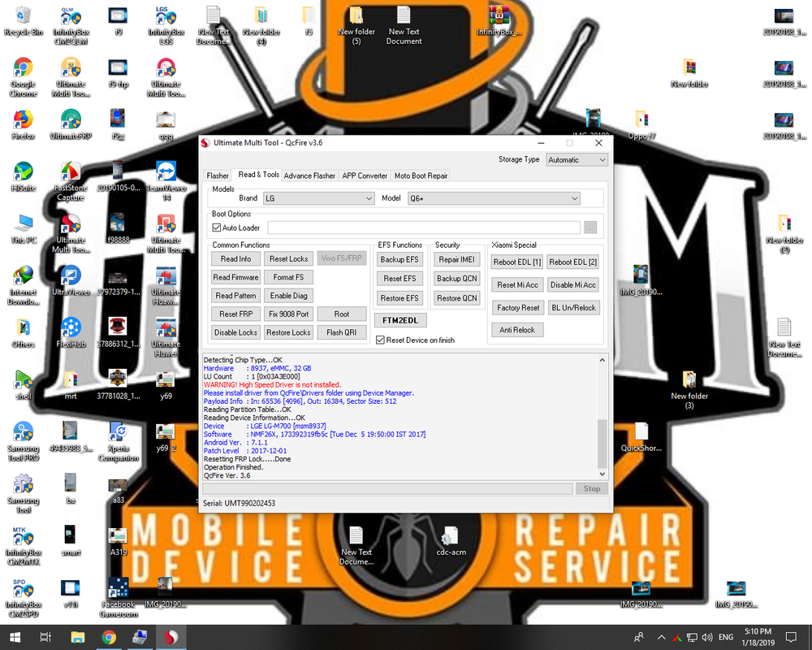The height and width of the screenshot is (650, 812).
Task: Open InfinityBox CM2MTK desktop shortcut
Action: [x=24, y=546]
